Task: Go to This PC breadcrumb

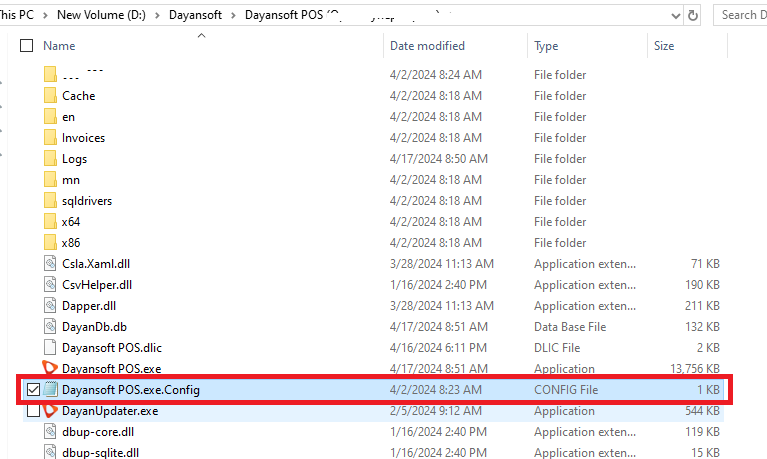Action: 17,15
